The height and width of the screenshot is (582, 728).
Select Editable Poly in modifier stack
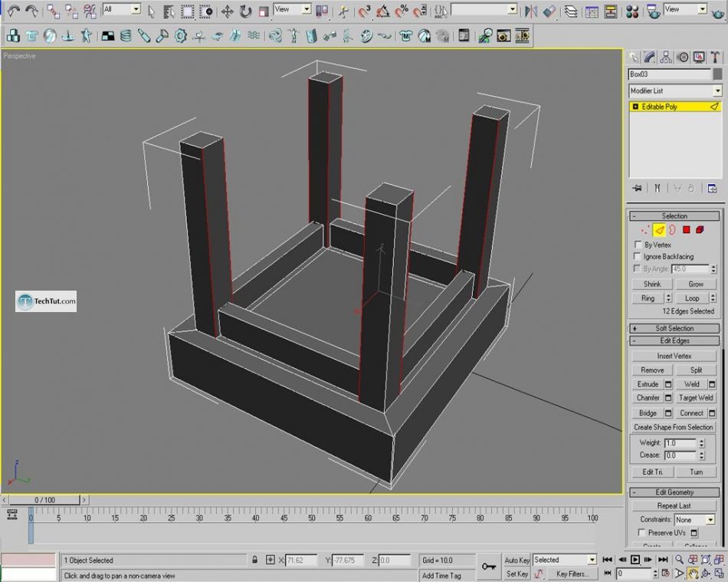click(x=676, y=107)
